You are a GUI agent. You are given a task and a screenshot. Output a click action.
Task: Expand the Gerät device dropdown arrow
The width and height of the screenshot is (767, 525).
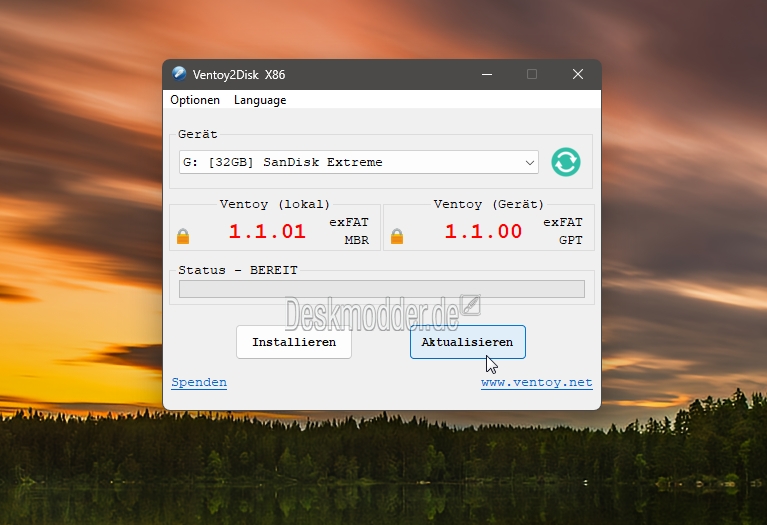coord(529,162)
